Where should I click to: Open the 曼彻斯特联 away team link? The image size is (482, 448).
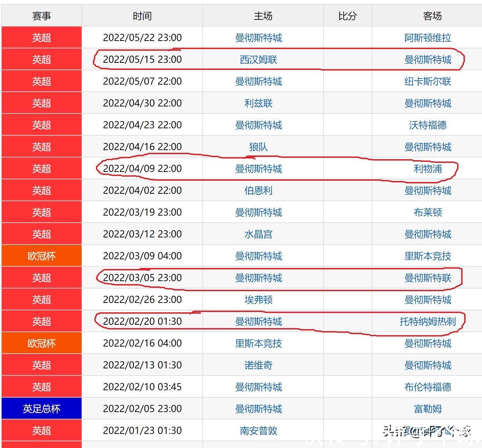point(428,278)
